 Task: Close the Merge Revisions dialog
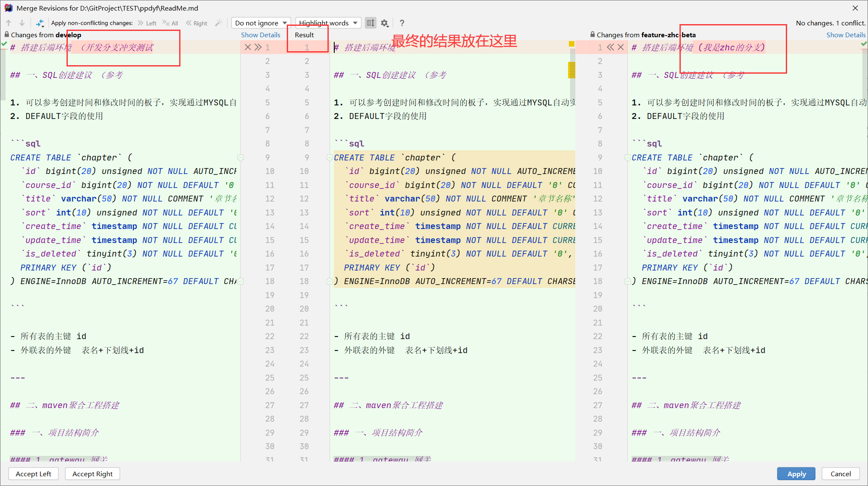855,8
